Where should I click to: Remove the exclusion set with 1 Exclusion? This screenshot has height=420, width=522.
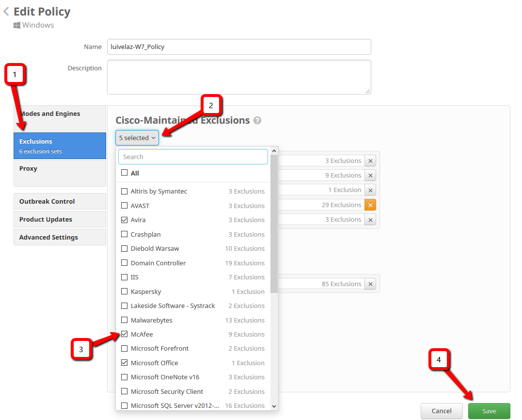point(370,190)
